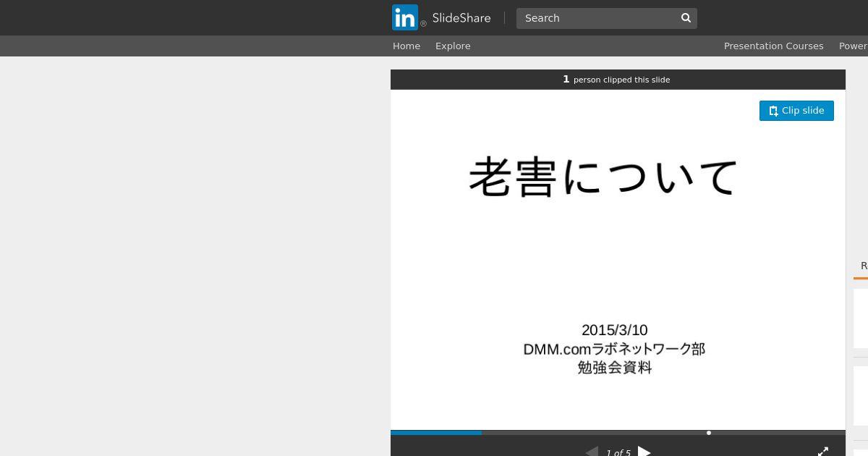Click the Clip slide button

[x=796, y=111]
